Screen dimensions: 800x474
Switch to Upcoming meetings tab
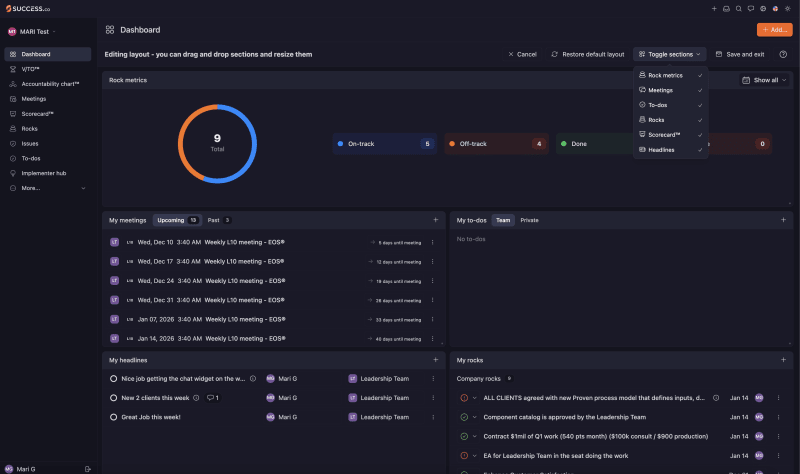click(177, 220)
